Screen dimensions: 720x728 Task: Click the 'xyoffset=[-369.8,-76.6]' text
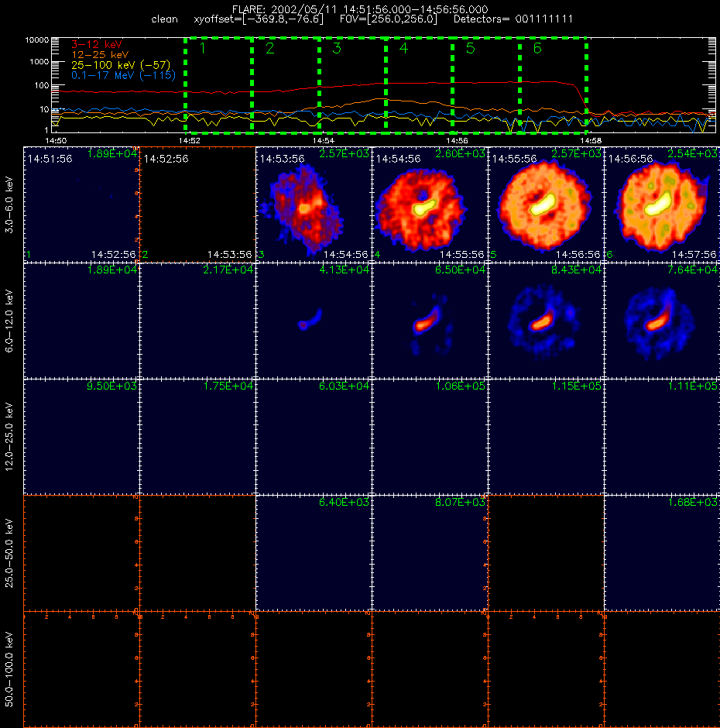258,19
